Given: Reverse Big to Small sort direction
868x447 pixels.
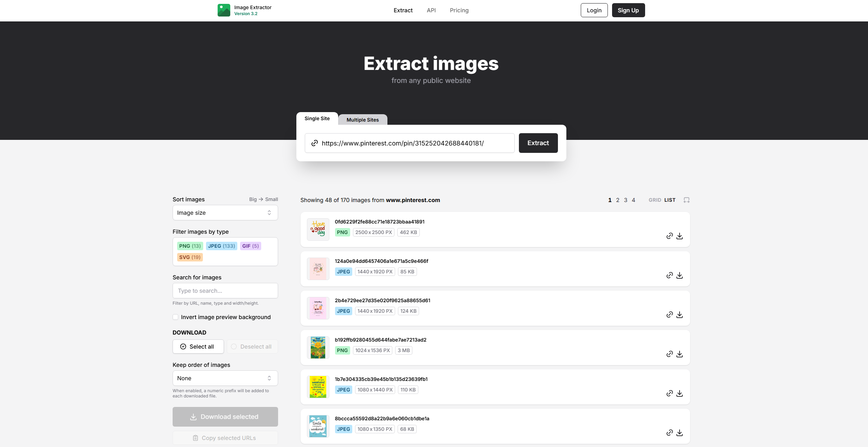Looking at the screenshot, I should coord(263,199).
